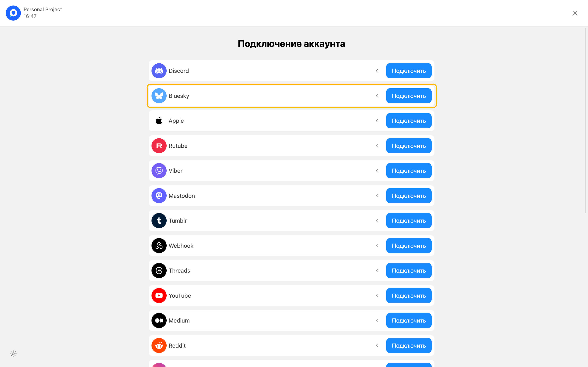Click the Mastodon logo icon
The image size is (588, 367).
point(159,196)
